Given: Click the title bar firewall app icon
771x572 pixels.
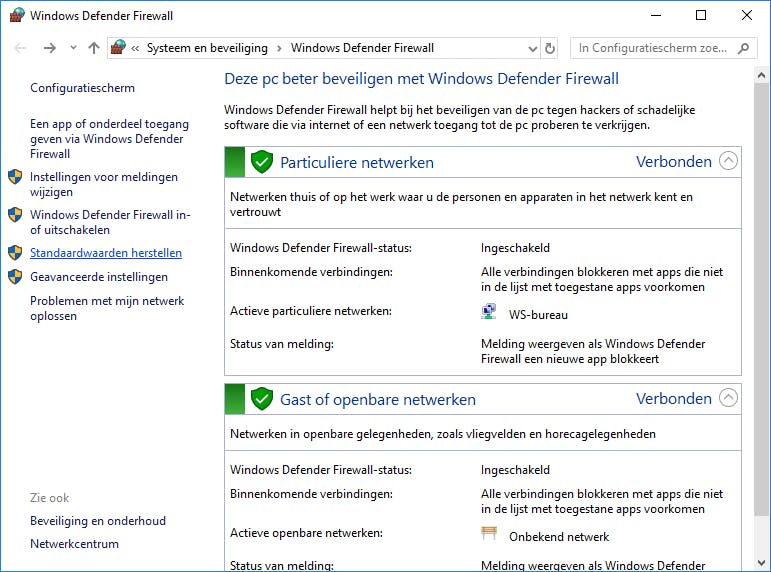Looking at the screenshot, I should [x=17, y=15].
